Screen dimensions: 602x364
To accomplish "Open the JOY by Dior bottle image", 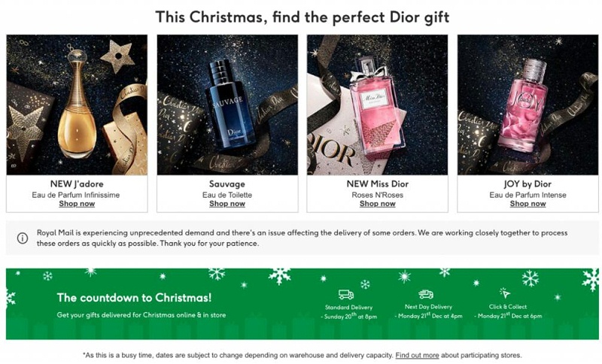I will 528,105.
